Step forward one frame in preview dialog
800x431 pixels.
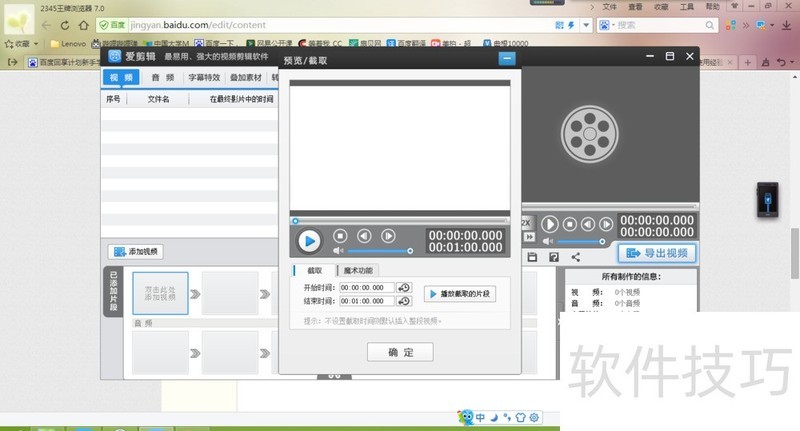click(388, 236)
